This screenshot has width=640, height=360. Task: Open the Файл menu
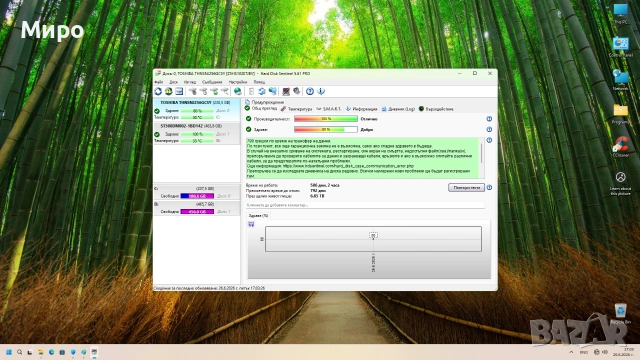pyautogui.click(x=158, y=82)
